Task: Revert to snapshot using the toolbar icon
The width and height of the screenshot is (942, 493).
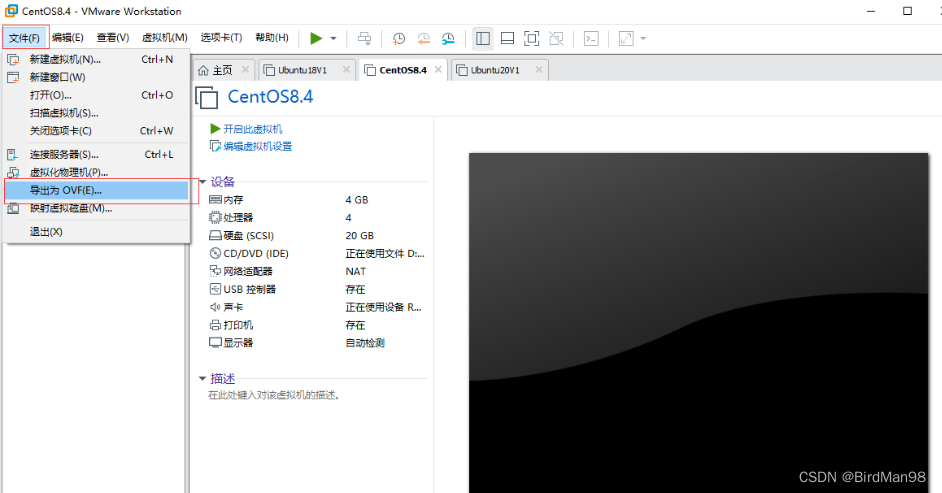Action: coord(424,38)
